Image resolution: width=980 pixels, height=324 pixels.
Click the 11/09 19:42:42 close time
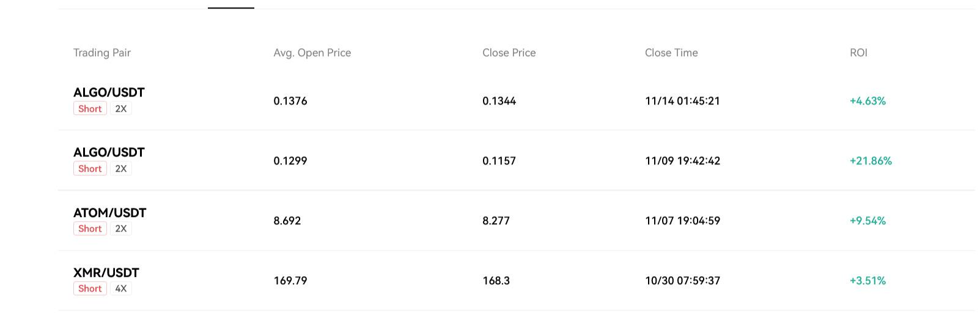pos(682,161)
